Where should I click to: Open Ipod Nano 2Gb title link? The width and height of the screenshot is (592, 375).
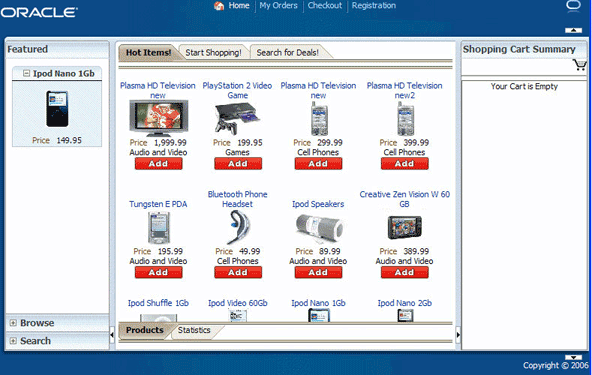point(405,303)
